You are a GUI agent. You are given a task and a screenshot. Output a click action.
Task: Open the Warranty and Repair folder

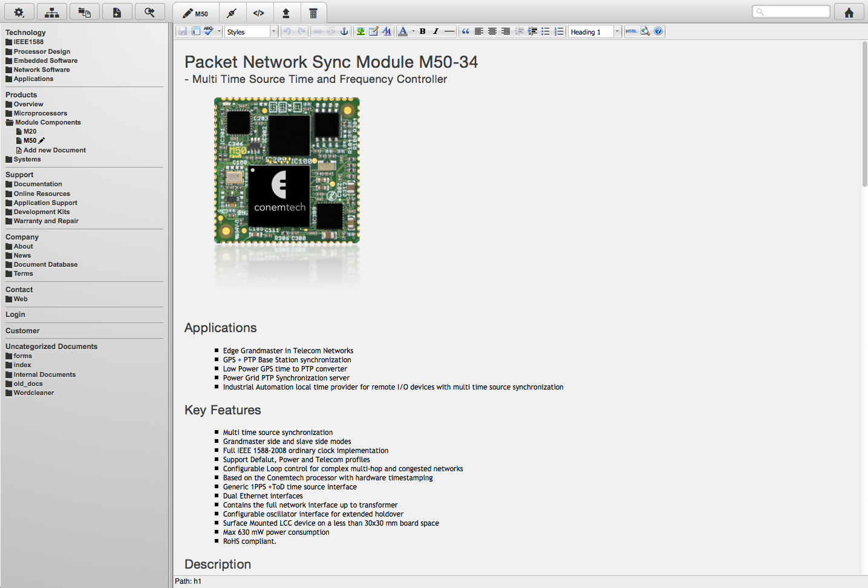(42, 221)
